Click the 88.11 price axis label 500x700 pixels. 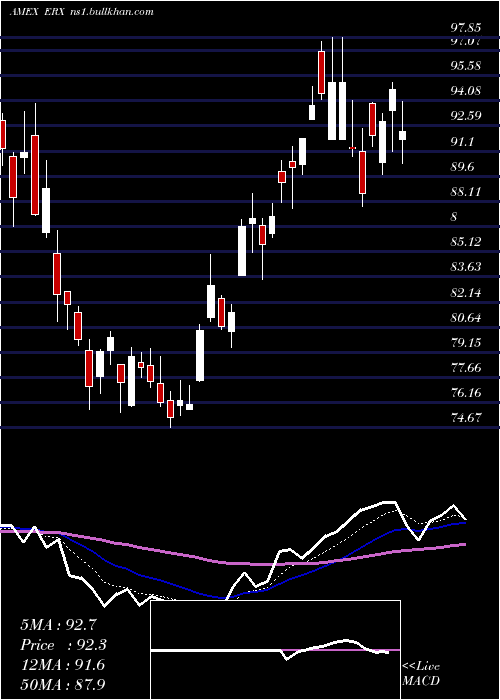pos(466,192)
